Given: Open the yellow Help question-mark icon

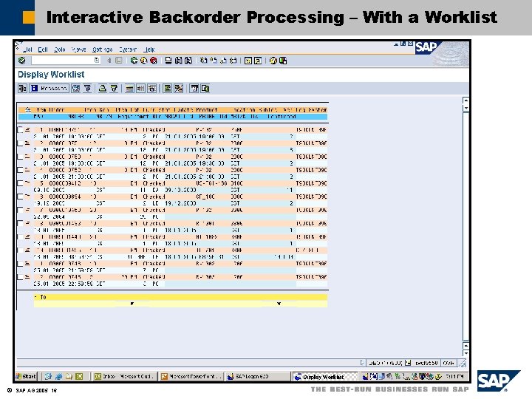Looking at the screenshot, I should pos(273,61).
